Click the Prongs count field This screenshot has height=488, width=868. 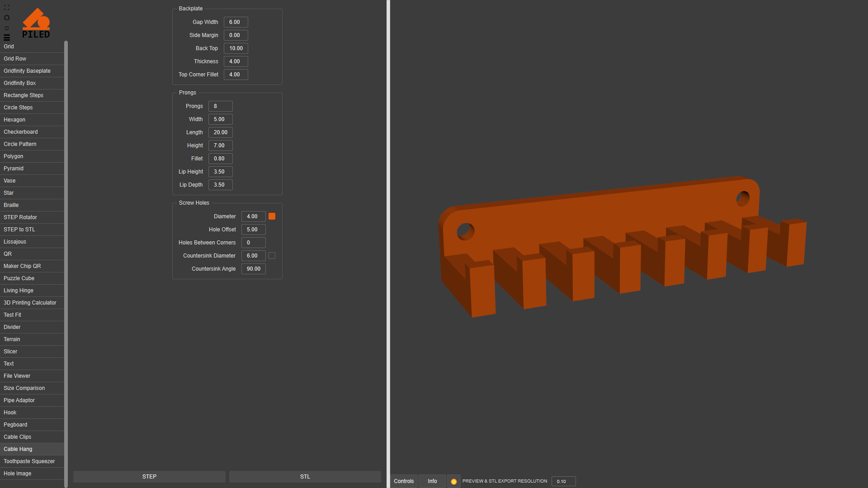(x=220, y=106)
